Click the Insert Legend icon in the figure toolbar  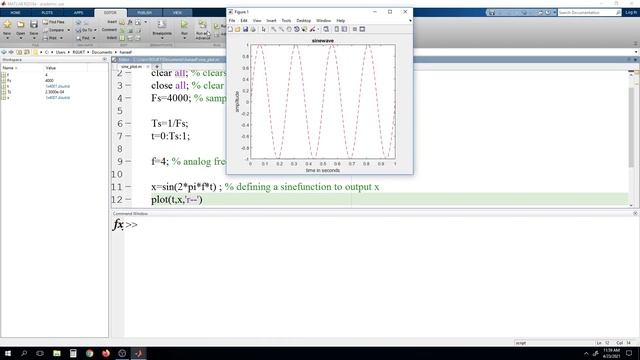pos(344,29)
